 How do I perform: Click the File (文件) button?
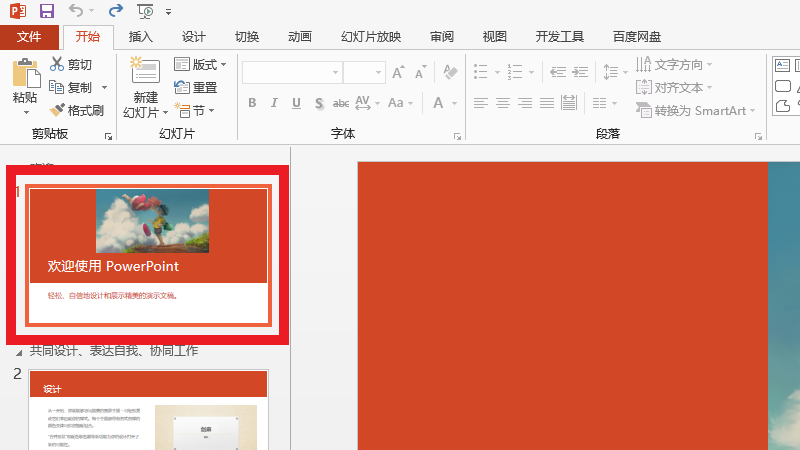click(29, 37)
